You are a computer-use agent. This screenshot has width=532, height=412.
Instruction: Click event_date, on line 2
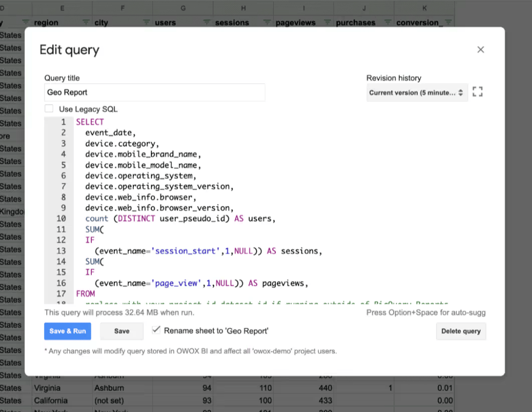(x=110, y=133)
